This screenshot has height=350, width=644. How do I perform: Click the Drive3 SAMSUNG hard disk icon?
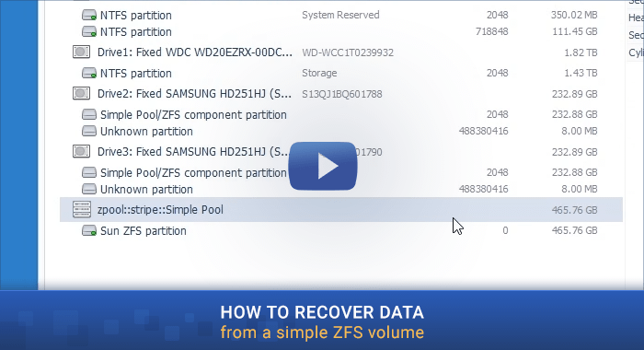(x=81, y=151)
